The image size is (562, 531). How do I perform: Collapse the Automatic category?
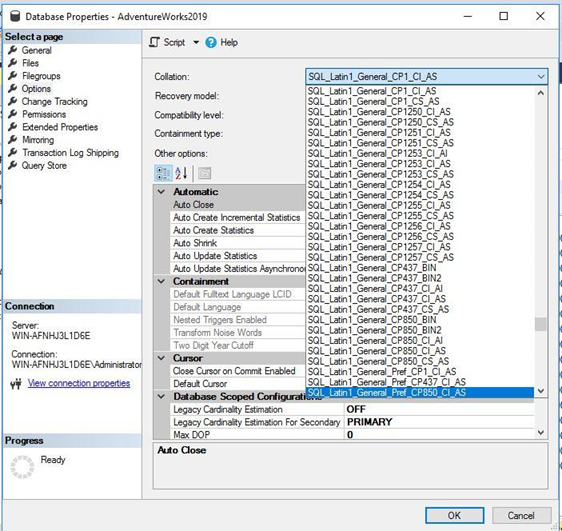[162, 192]
